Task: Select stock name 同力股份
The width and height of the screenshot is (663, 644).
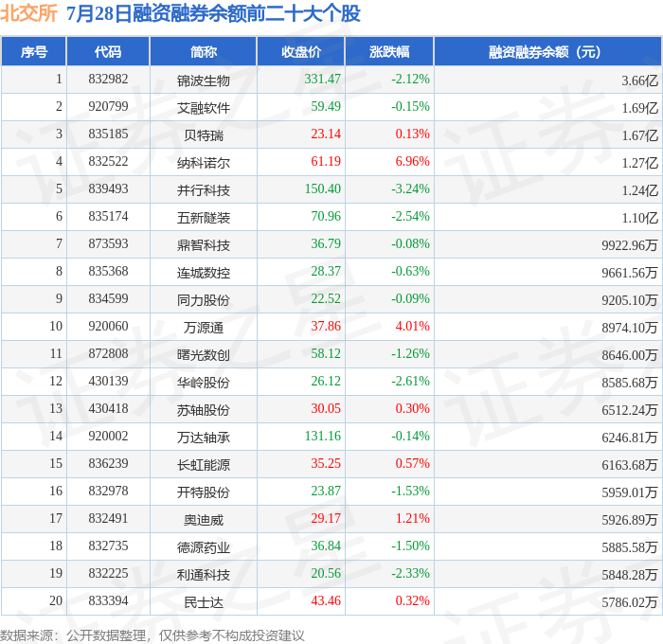Action: coord(204,300)
